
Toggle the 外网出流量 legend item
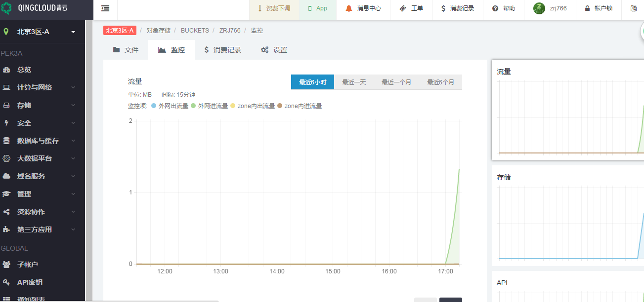170,106
